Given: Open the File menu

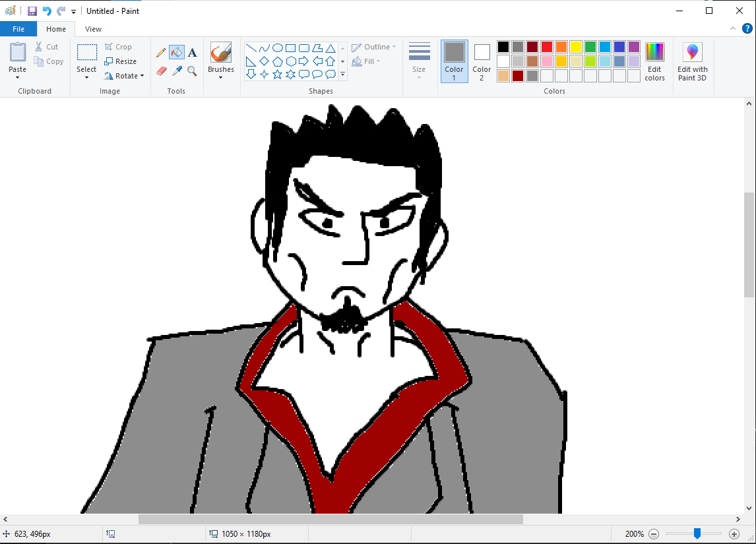Looking at the screenshot, I should (x=18, y=29).
